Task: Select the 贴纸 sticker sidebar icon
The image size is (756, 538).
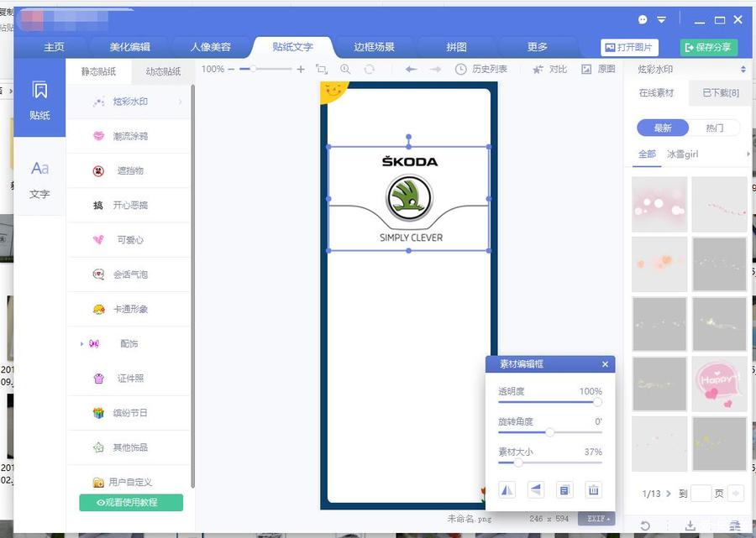Action: tap(39, 98)
